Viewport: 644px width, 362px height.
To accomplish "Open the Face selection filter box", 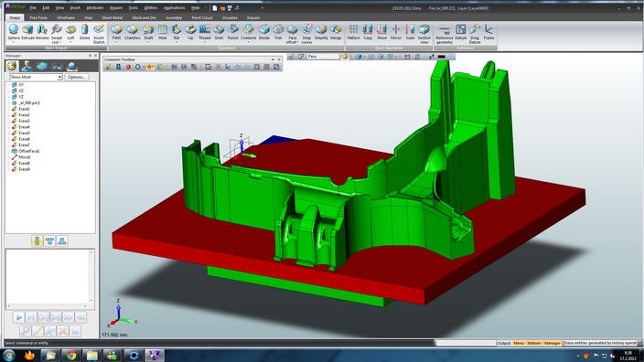I will tap(323, 57).
